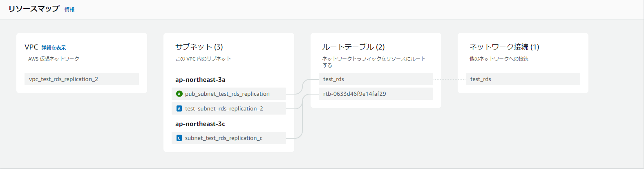Click the ap-northeast-3c zone heading
The height and width of the screenshot is (169, 644).
point(200,124)
